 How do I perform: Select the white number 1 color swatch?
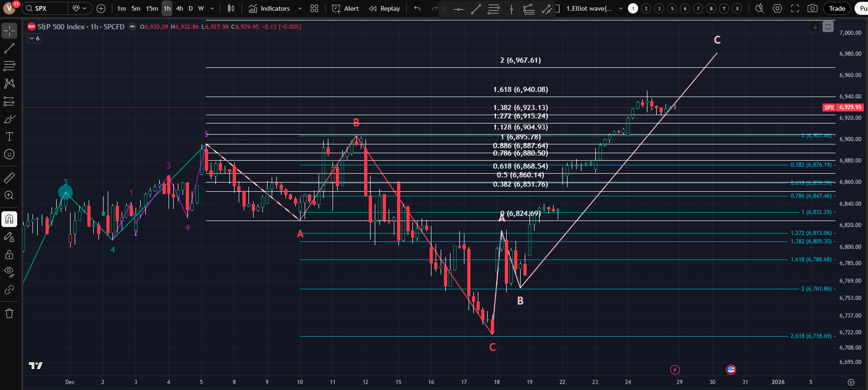[x=633, y=8]
